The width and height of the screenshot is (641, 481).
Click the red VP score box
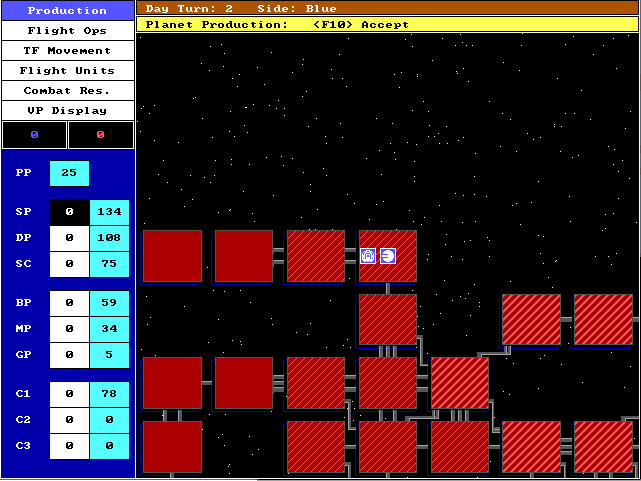pyautogui.click(x=100, y=134)
